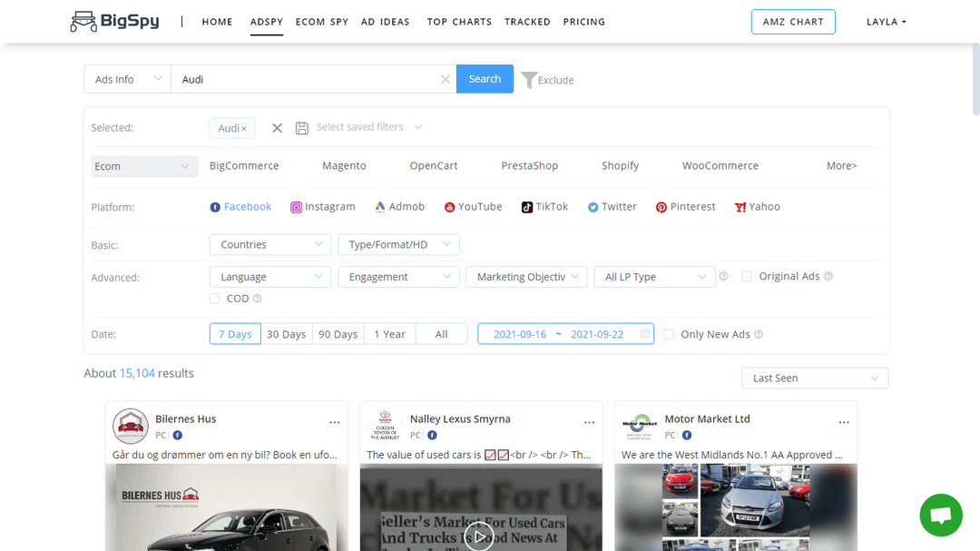Filter by Shopify ecom platform
Screen dimensions: 980x551
coord(620,166)
